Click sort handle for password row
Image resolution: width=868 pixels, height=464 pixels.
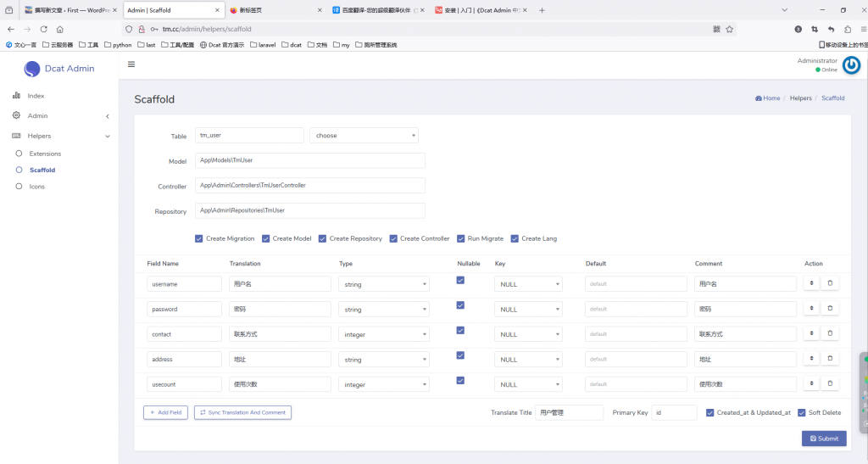click(x=811, y=309)
